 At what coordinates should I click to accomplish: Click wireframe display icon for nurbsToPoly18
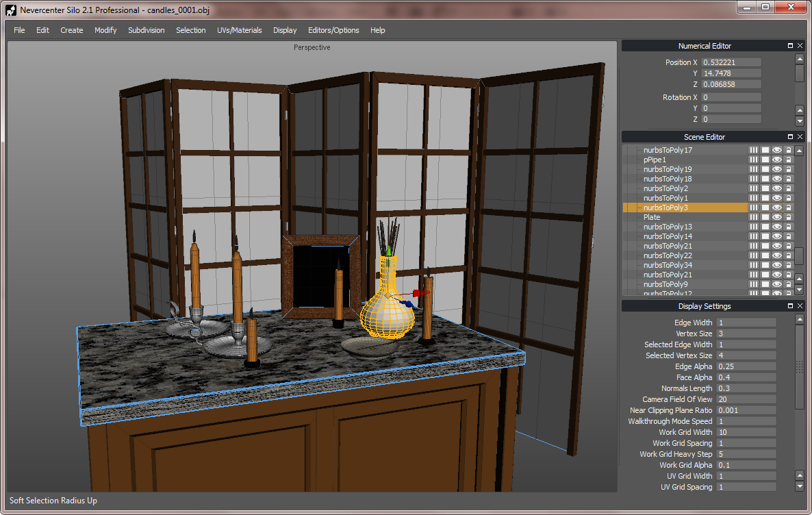pyautogui.click(x=754, y=179)
